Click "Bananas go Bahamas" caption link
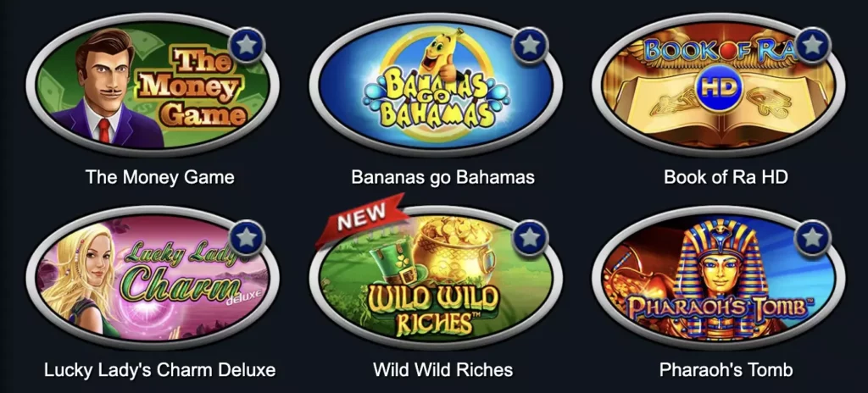Viewport: 868px width, 393px height. click(x=442, y=177)
